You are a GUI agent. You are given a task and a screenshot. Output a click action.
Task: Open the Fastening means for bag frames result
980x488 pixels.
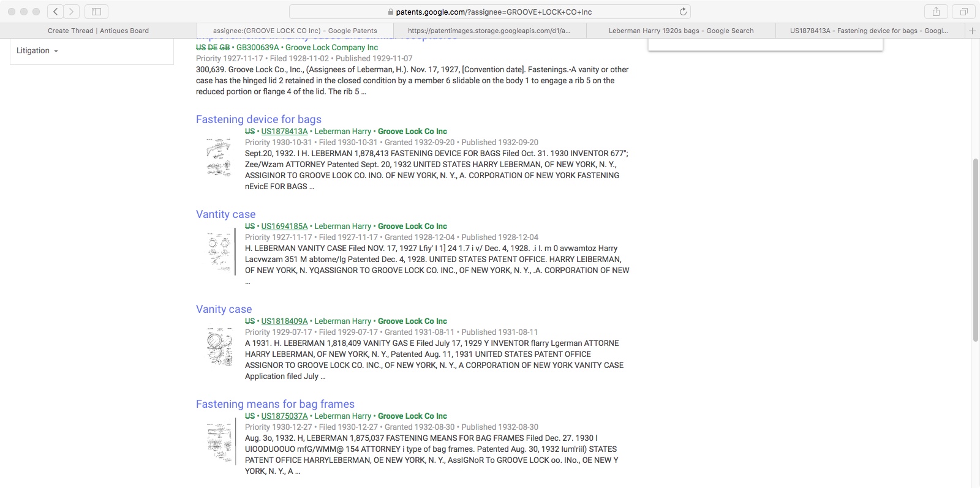coord(275,404)
